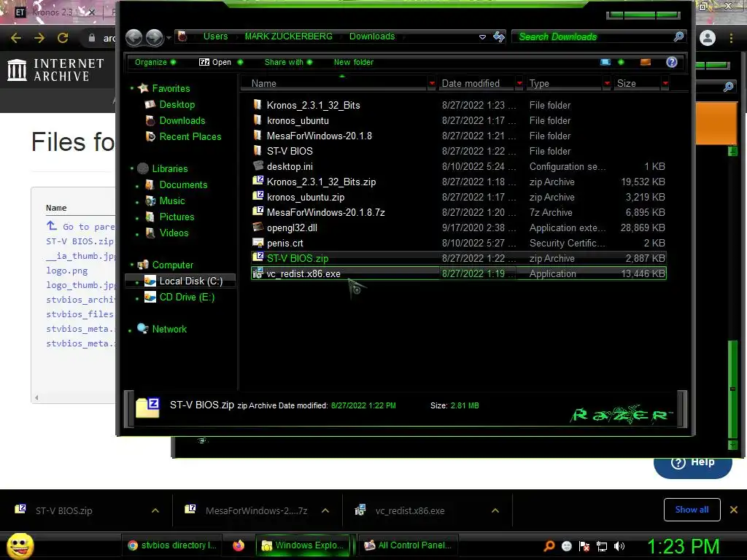Open ST-V BIOS.zip download menu chevron

155,510
